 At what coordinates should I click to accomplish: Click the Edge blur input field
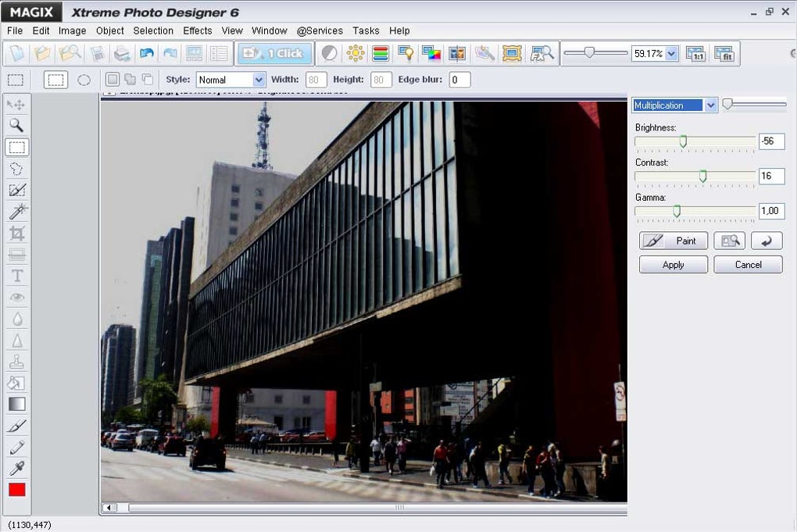click(x=460, y=79)
